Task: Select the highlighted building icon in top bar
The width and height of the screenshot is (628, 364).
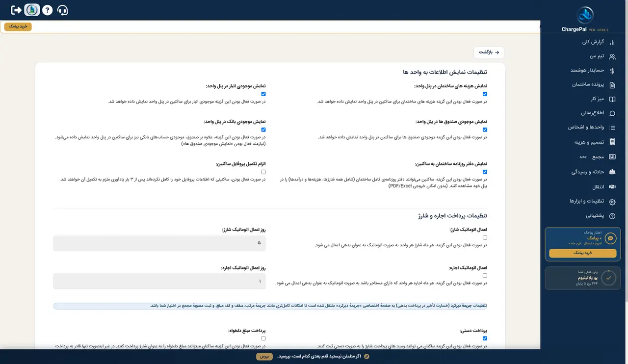Action: point(32,10)
